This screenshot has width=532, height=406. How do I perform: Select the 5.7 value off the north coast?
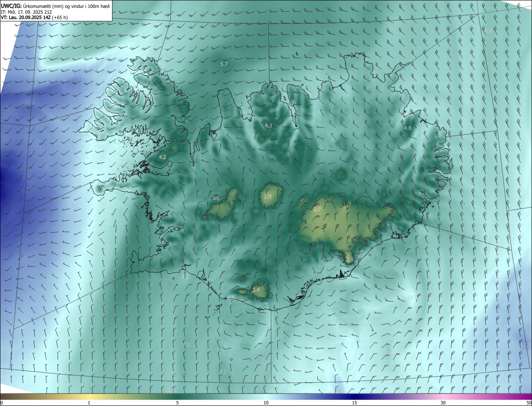pos(224,64)
